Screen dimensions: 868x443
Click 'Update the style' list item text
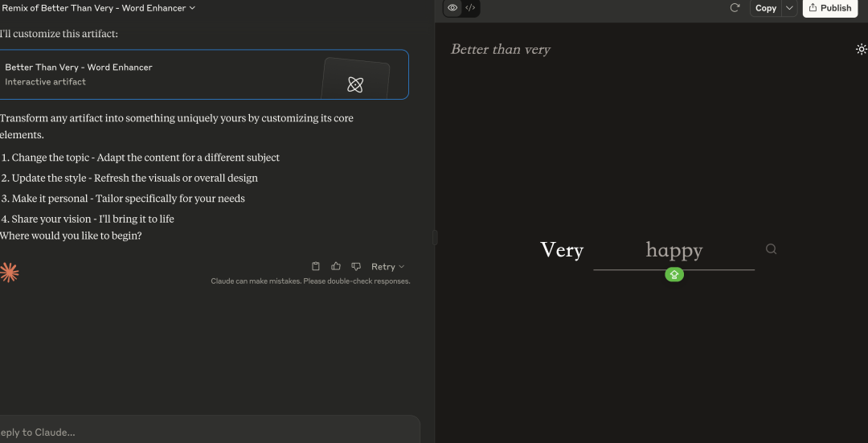point(134,178)
